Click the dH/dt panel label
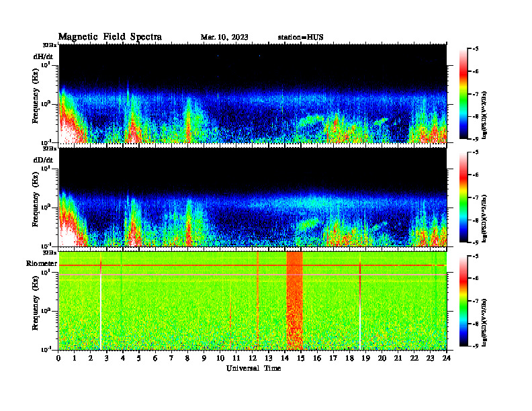 pyautogui.click(x=43, y=56)
